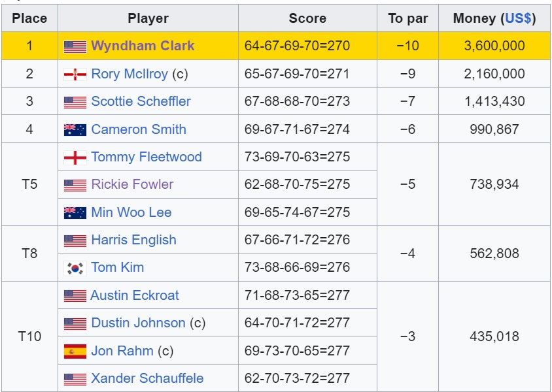Click the Australian flag beside Min Woo Lee
This screenshot has width=552, height=392.
coord(75,212)
